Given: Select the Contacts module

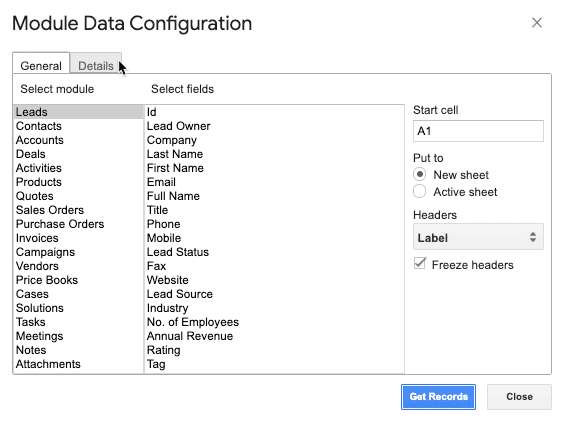Looking at the screenshot, I should 78,126.
